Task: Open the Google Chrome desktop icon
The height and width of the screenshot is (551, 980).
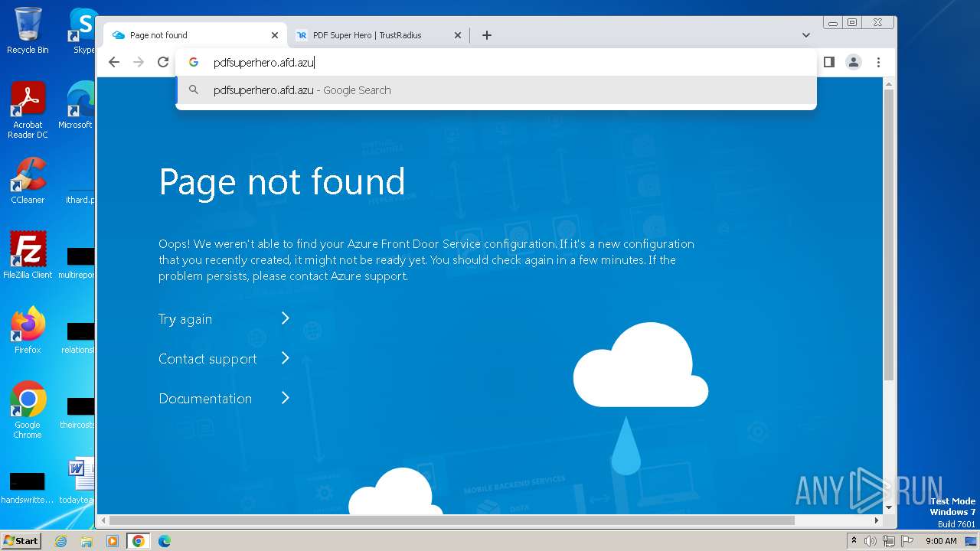Action: (x=28, y=409)
